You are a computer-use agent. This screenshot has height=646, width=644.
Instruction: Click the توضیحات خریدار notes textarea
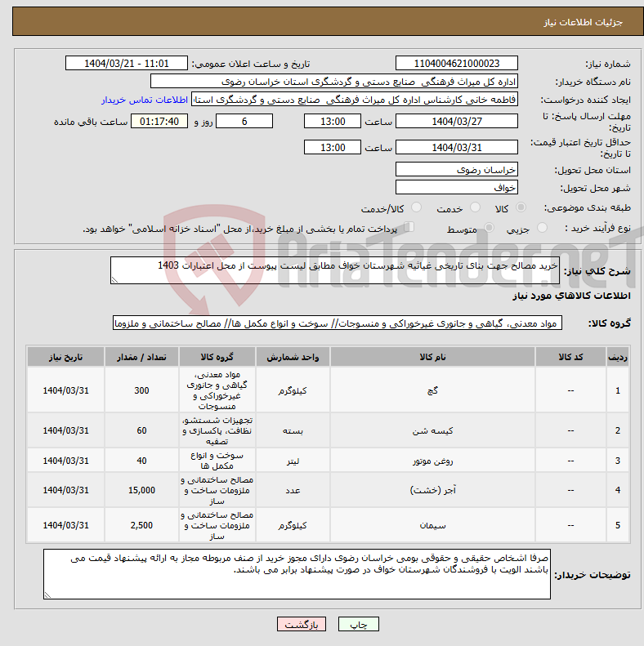tap(297, 574)
